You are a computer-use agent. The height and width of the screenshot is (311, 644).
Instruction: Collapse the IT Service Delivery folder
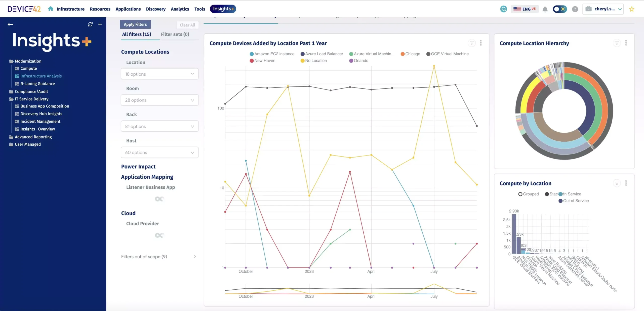29,99
